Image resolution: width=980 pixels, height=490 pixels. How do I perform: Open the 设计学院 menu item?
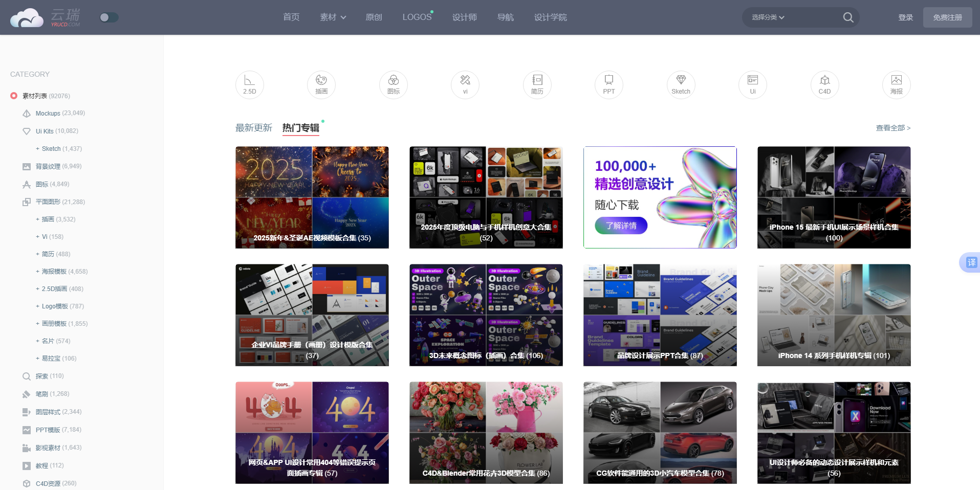coord(550,17)
